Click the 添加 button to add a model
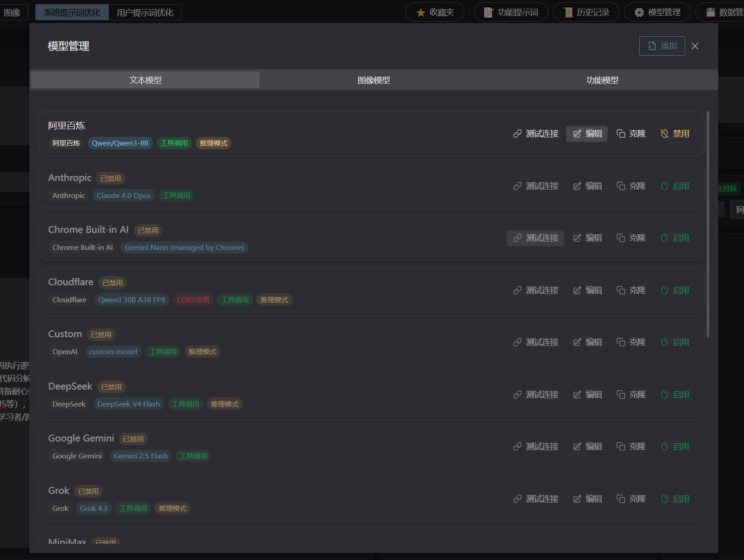 coord(662,46)
